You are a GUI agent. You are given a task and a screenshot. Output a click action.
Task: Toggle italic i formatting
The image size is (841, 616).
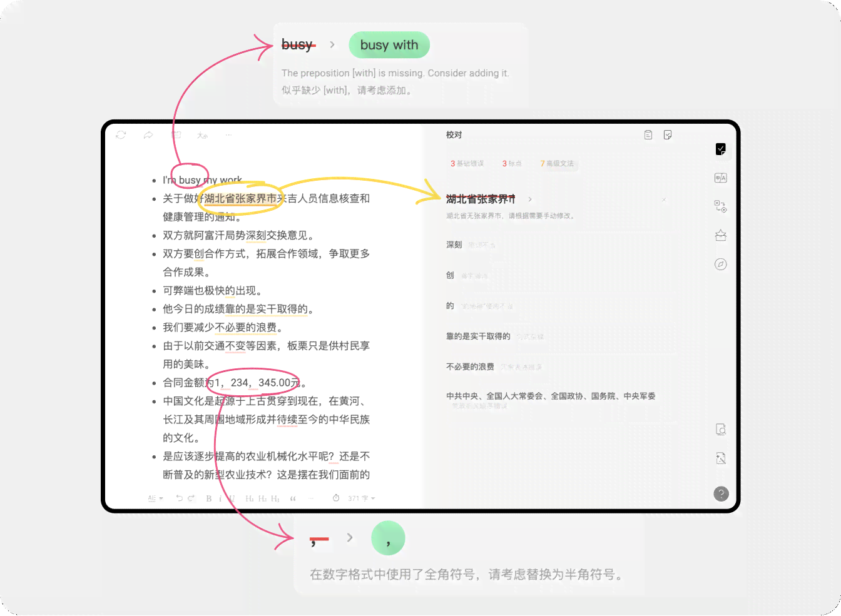tap(220, 498)
